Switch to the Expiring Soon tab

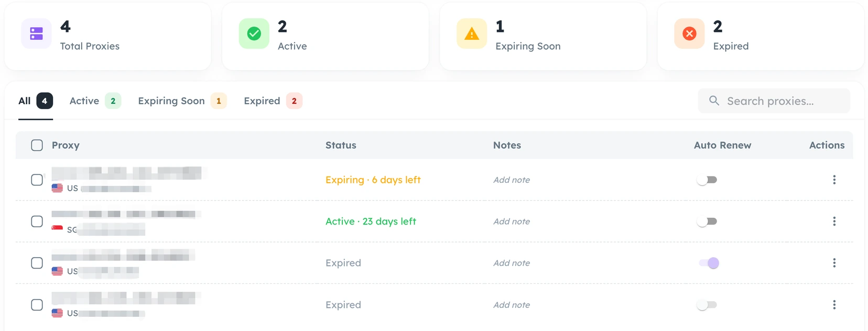click(x=182, y=101)
